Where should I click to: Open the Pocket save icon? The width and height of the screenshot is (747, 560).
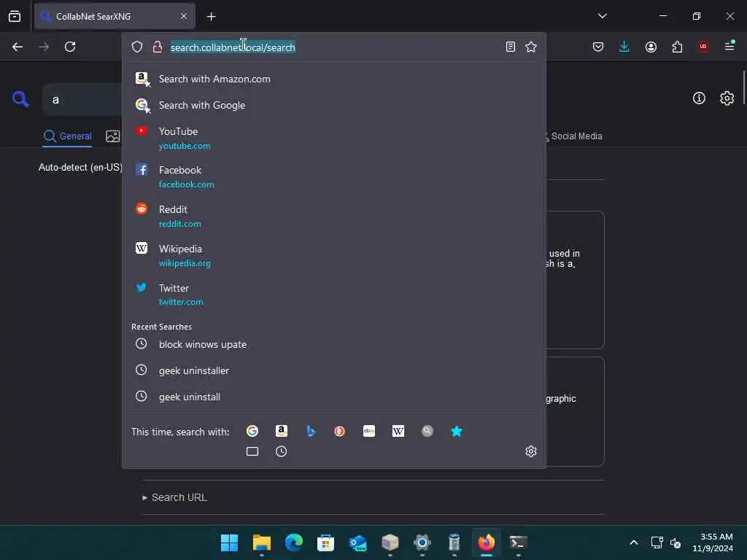[598, 47]
